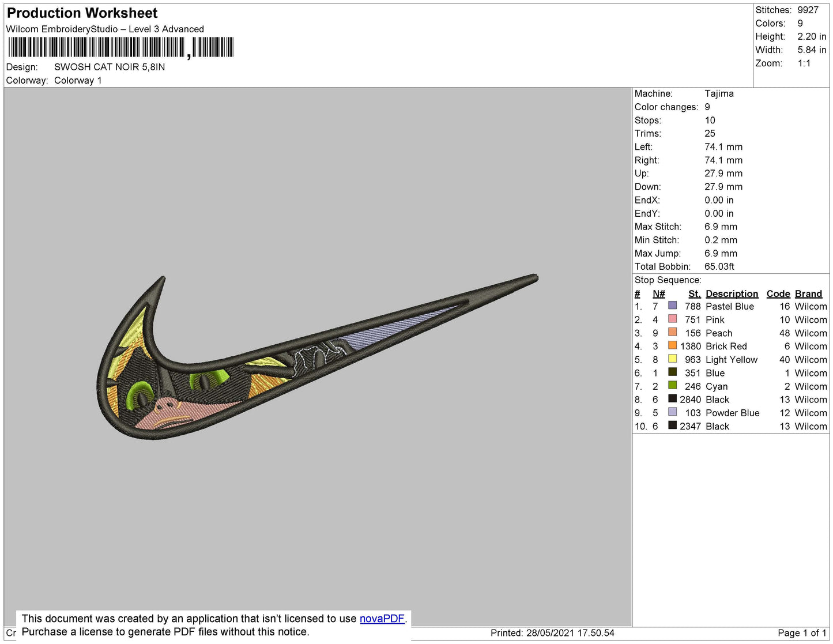This screenshot has width=833, height=644.
Task: Click the 2840 Black color swatch
Action: coord(672,398)
